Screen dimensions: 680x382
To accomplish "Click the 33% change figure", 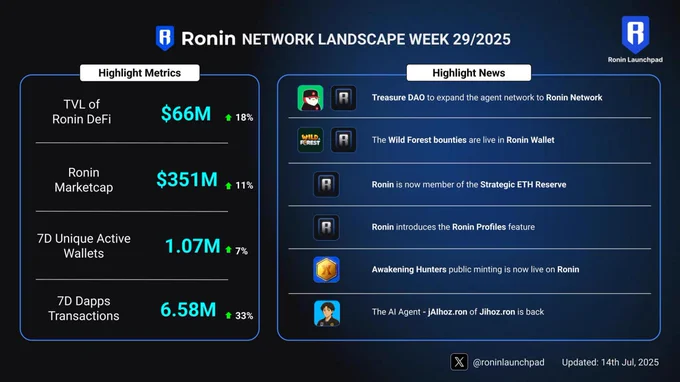I will (244, 316).
